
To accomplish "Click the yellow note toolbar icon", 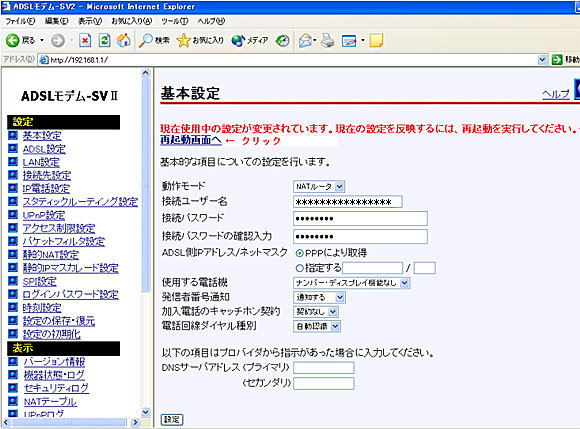I will coord(376,40).
